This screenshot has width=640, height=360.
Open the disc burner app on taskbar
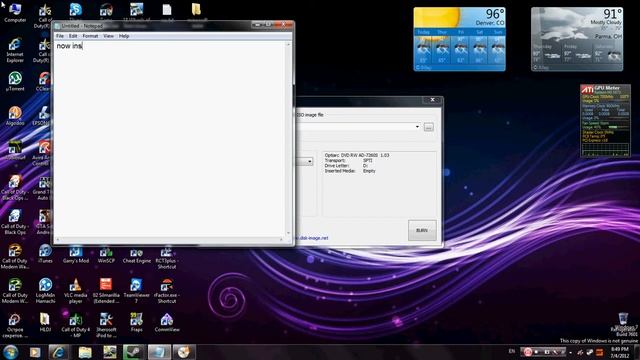(x=184, y=352)
